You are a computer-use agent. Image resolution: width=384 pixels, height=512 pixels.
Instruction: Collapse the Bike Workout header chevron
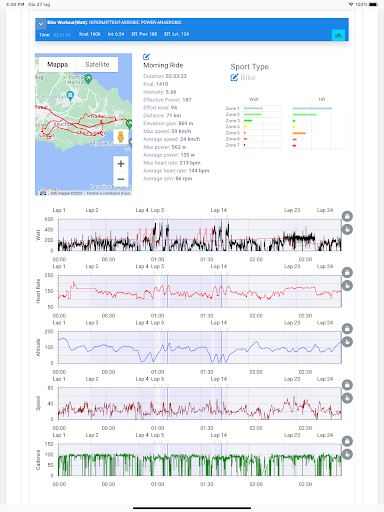tap(40, 24)
